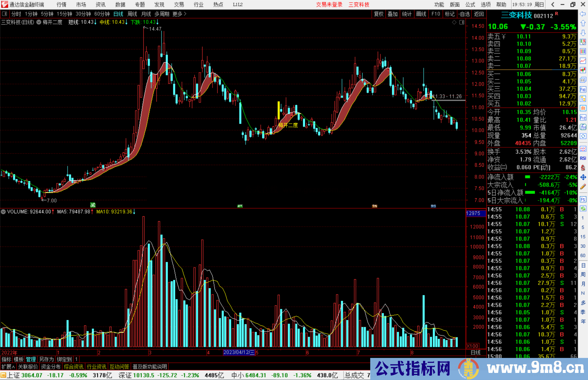Expand the VOLUME indicator dropdown arrow
The width and height of the screenshot is (588, 380).
3,212
